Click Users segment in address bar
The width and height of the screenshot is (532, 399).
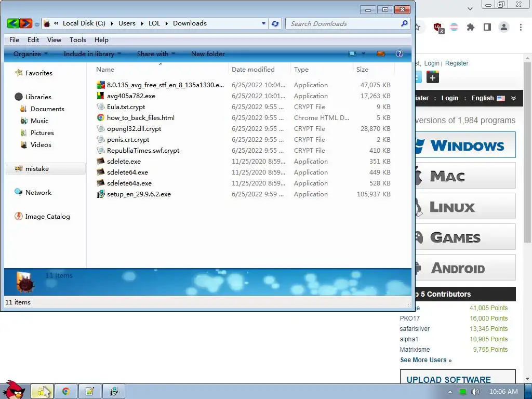point(127,23)
